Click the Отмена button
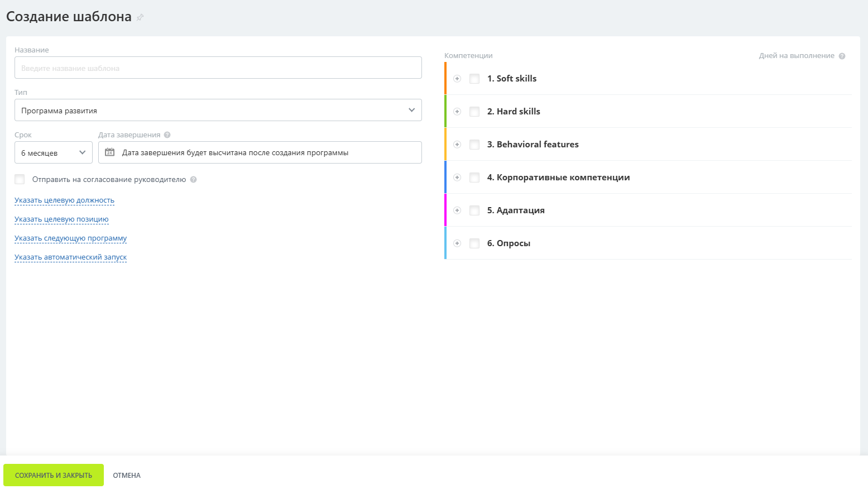The image size is (868, 489). (x=127, y=475)
